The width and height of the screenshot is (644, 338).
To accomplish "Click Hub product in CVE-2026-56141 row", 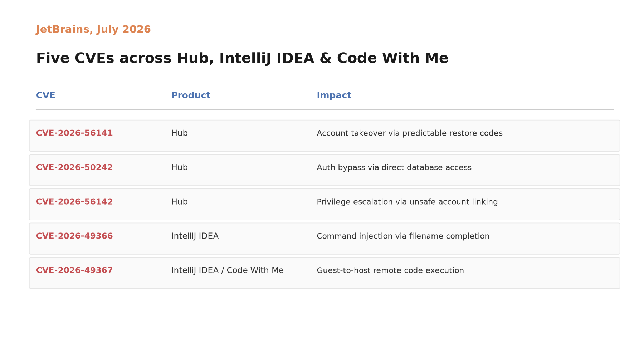I will (x=179, y=133).
